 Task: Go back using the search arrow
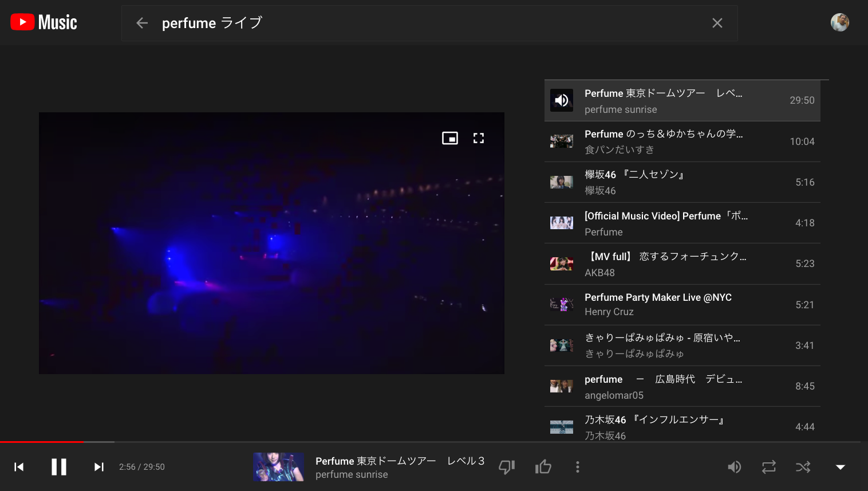142,23
